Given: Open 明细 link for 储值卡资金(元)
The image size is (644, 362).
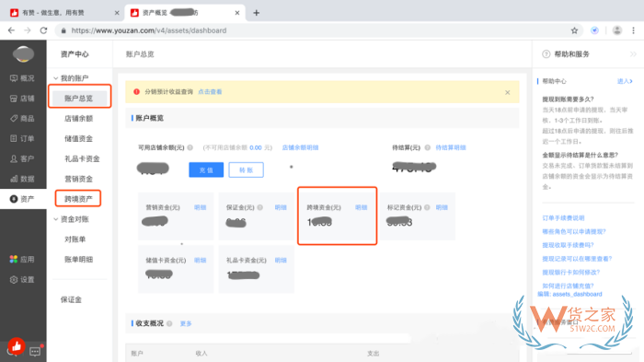Looking at the screenshot, I should 200,261.
